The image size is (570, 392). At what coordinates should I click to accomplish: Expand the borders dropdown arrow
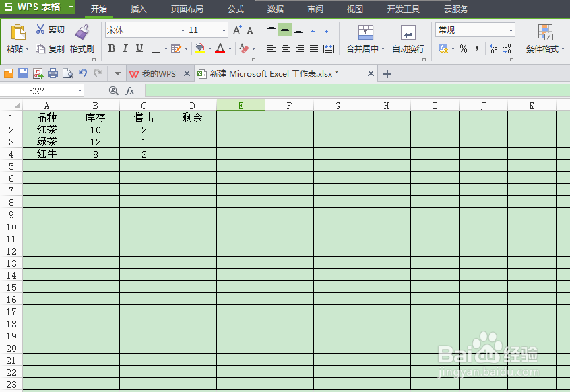coord(166,48)
